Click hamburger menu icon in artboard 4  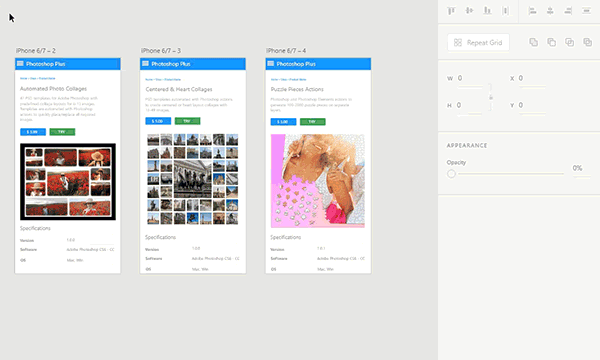point(271,64)
